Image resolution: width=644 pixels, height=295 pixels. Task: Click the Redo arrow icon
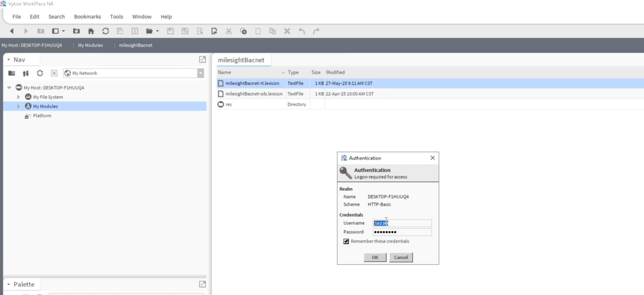coord(316,31)
